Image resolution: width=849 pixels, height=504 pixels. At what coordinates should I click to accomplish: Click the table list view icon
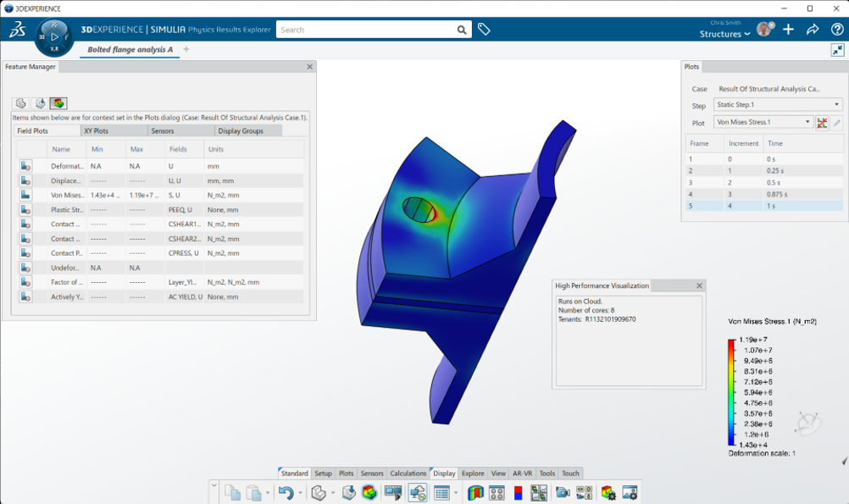(441, 493)
